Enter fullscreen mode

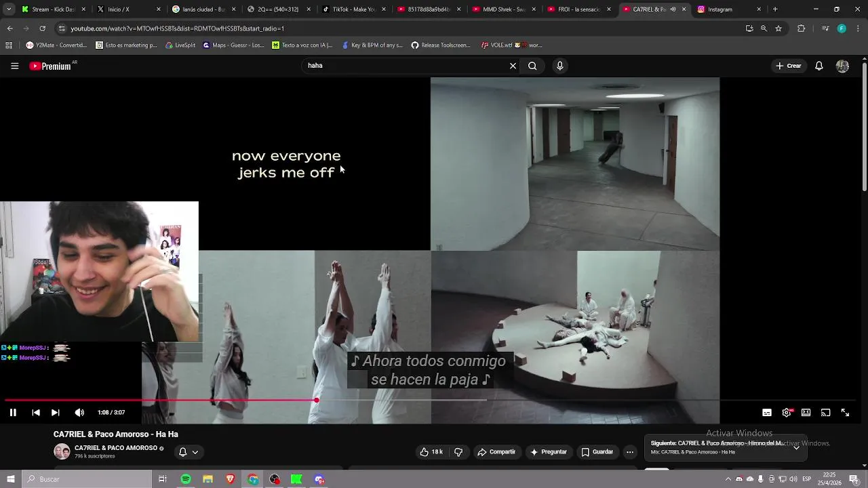(x=846, y=413)
